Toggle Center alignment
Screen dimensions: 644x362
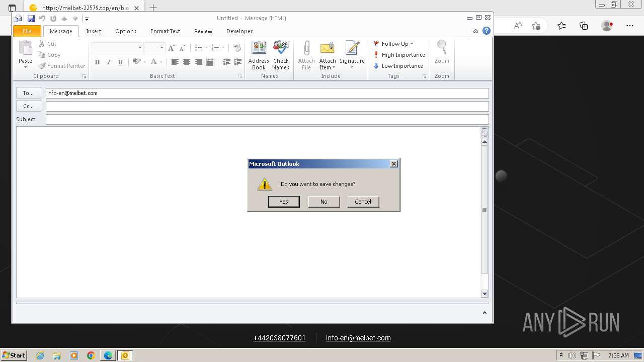187,62
